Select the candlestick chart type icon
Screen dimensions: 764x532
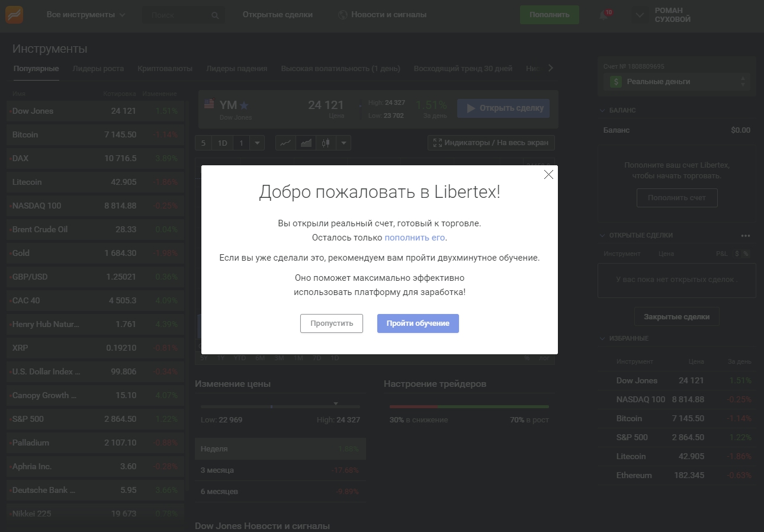pos(325,142)
